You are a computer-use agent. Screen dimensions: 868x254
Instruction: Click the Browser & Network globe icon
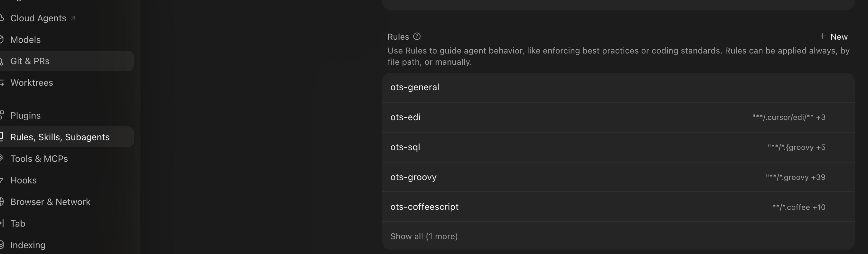[2, 202]
